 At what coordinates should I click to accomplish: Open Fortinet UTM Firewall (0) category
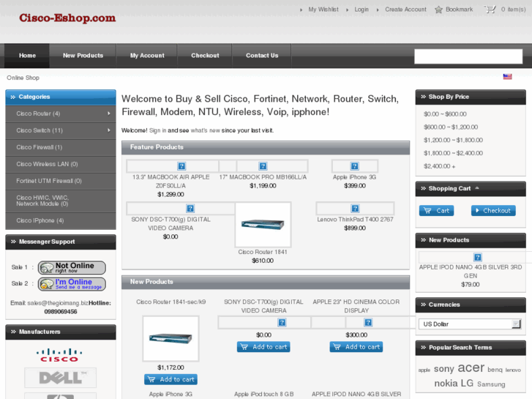(61, 181)
